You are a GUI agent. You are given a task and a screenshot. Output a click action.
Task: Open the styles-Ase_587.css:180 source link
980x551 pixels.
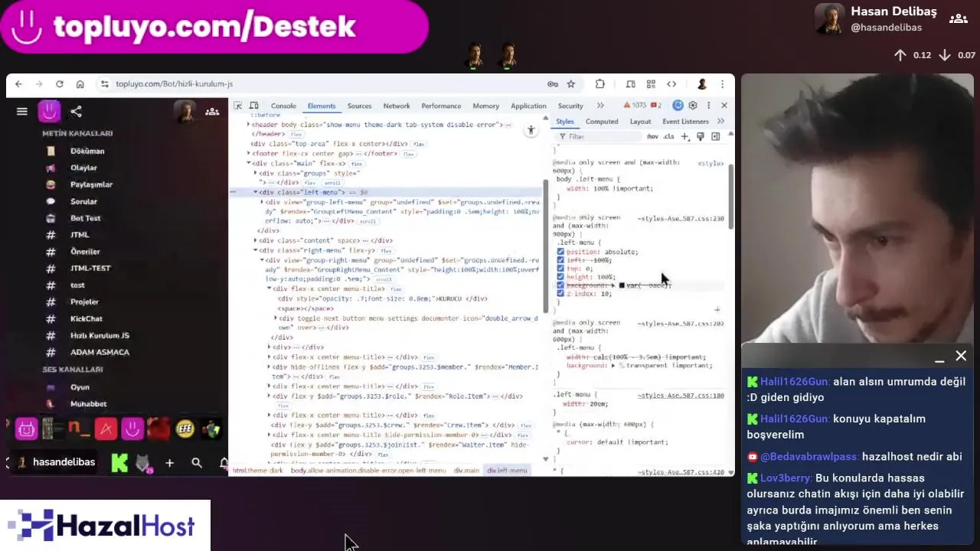pos(681,396)
